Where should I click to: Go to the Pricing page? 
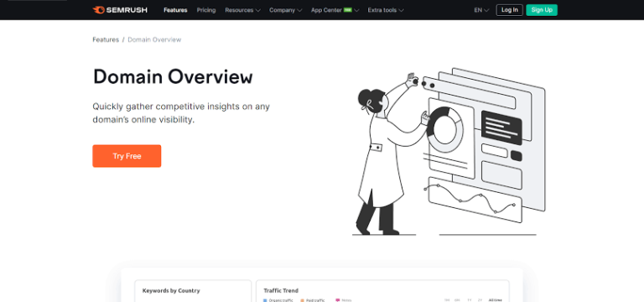[x=206, y=10]
